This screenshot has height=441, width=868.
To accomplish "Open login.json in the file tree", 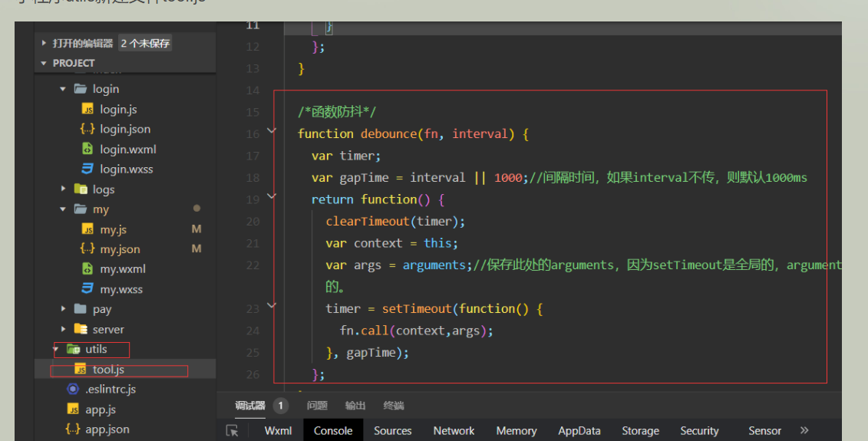I will (x=125, y=129).
